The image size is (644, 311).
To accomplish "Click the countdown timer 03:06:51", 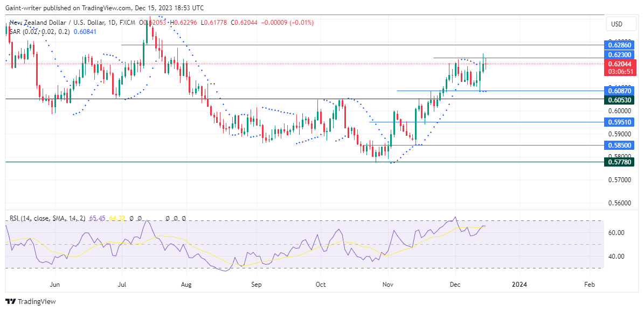I will (621, 72).
